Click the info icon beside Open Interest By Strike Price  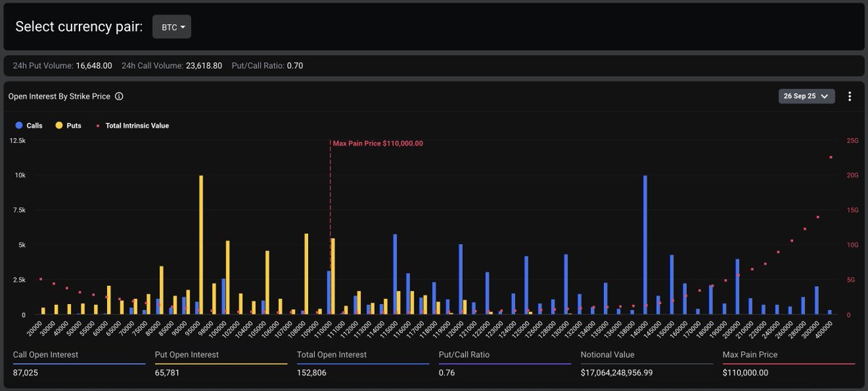(119, 96)
